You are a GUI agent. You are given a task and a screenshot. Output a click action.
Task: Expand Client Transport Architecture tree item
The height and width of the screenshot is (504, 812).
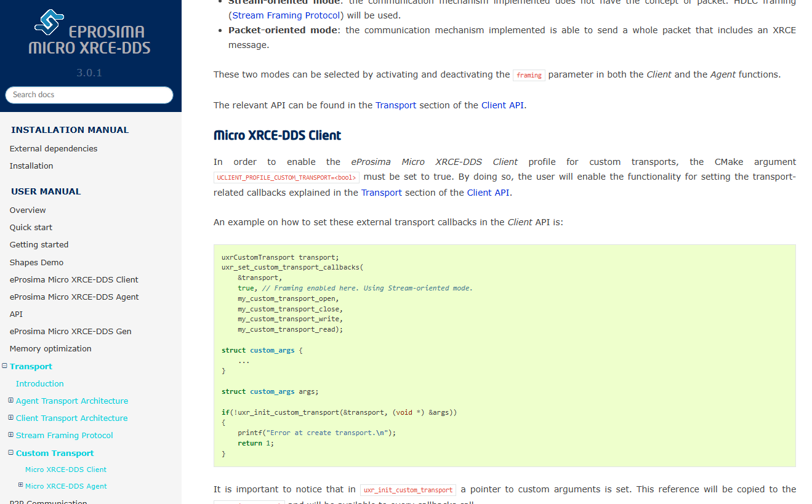10,418
